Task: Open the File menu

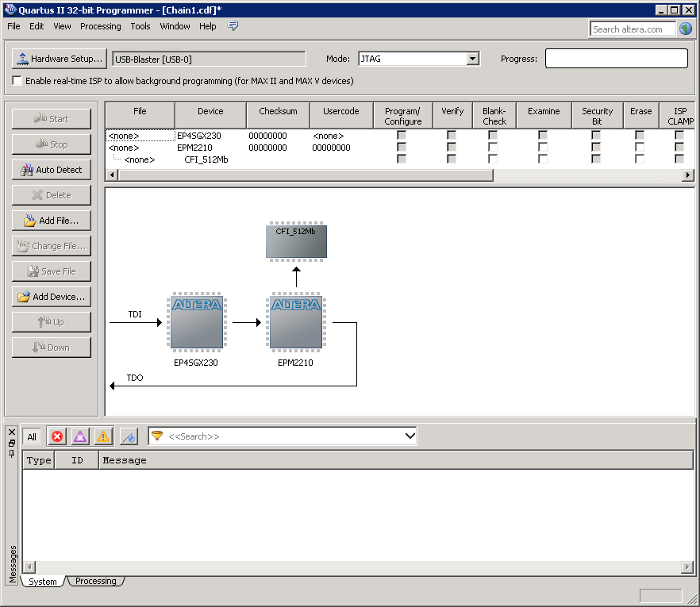Action: [x=13, y=26]
